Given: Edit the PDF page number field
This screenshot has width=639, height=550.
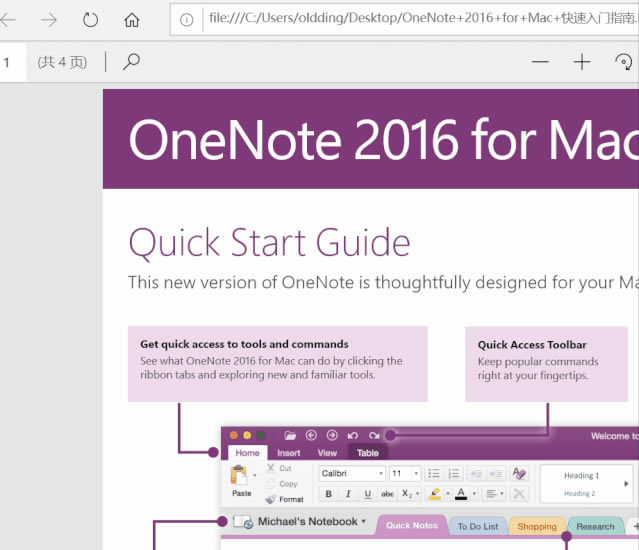Looking at the screenshot, I should [12, 62].
